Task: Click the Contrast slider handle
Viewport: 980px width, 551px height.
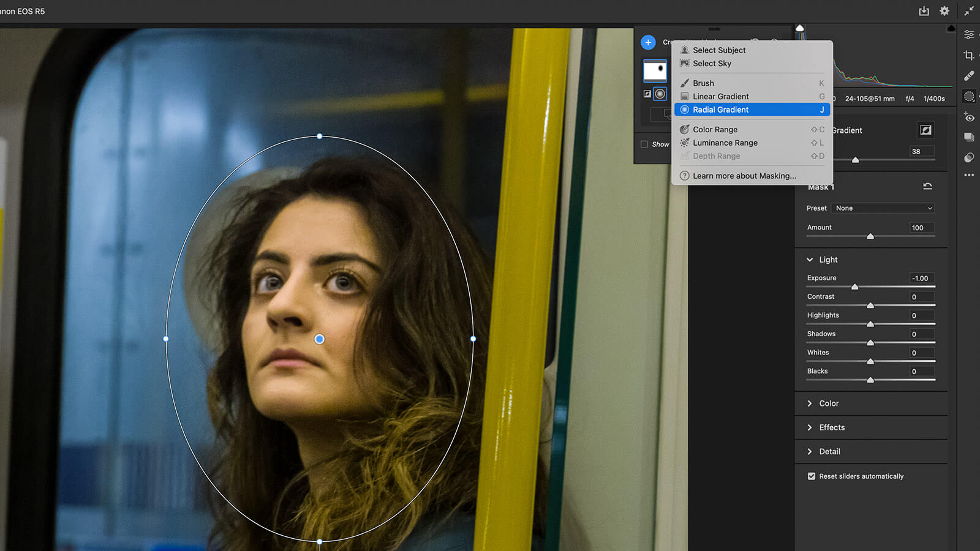Action: coord(870,305)
